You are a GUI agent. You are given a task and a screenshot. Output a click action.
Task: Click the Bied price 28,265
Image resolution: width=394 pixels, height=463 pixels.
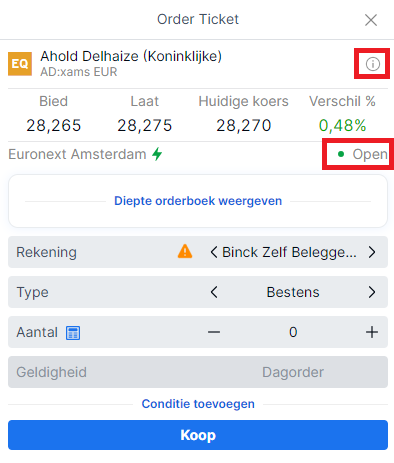click(54, 126)
